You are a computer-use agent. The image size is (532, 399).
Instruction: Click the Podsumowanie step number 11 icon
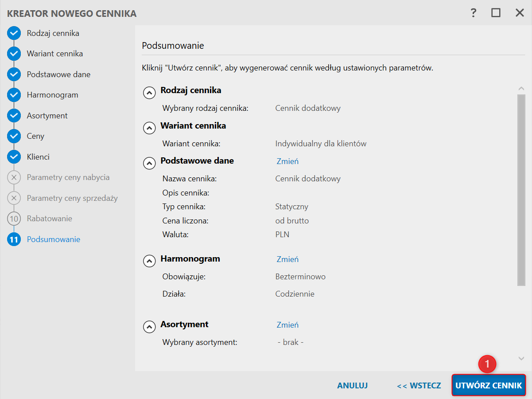coord(14,239)
